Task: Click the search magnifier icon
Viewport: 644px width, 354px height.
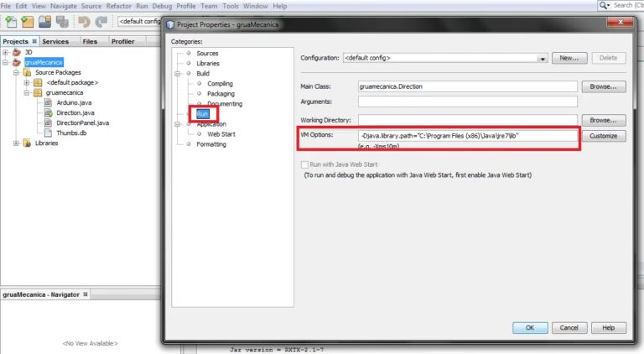Action: pos(604,5)
